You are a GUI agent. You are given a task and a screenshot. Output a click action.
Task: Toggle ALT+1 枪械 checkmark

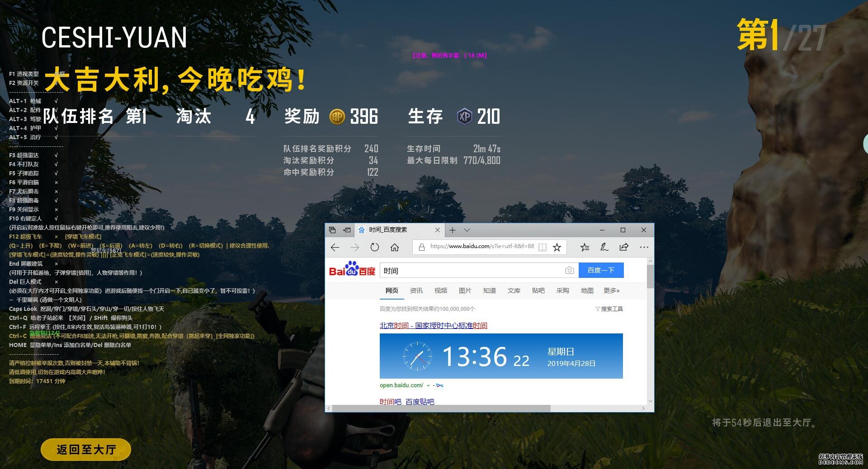tap(56, 101)
